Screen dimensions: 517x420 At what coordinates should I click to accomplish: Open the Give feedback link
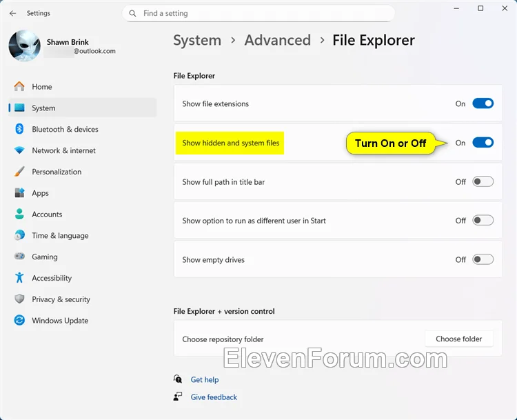[x=214, y=397]
